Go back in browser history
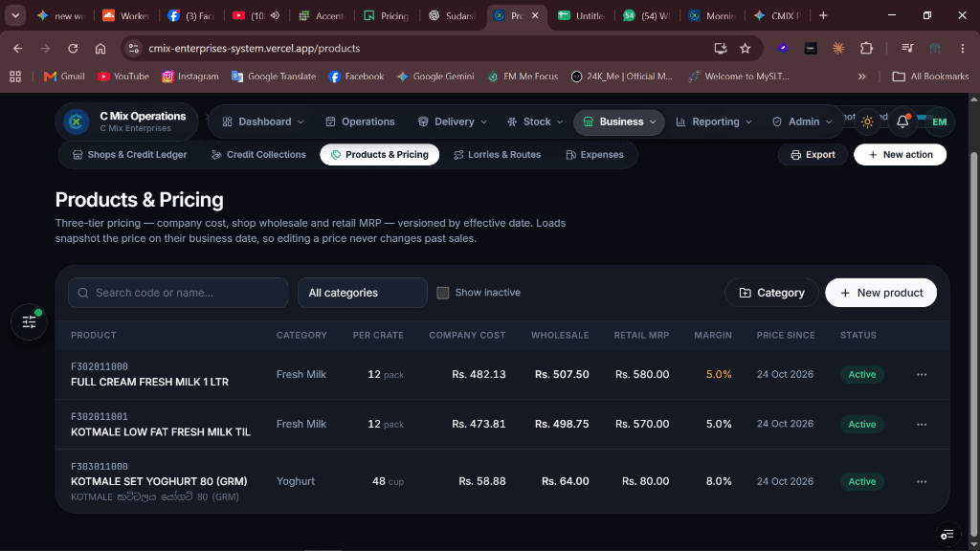Screen dimensions: 980x551 17,48
